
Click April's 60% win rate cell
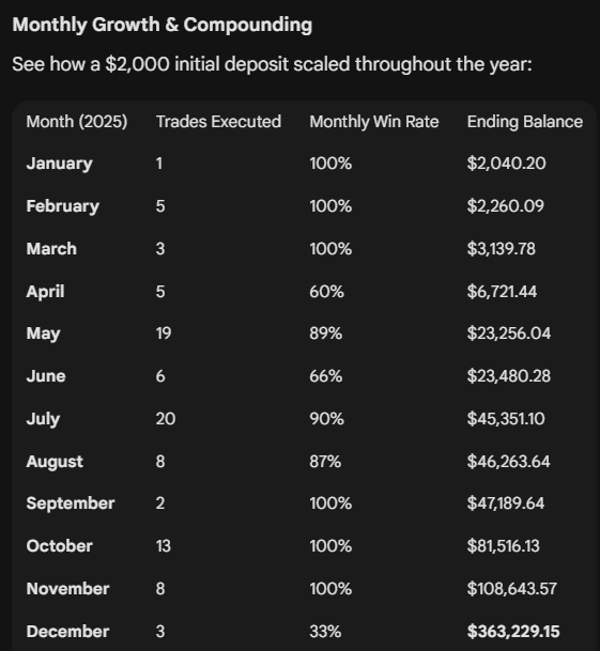click(326, 291)
